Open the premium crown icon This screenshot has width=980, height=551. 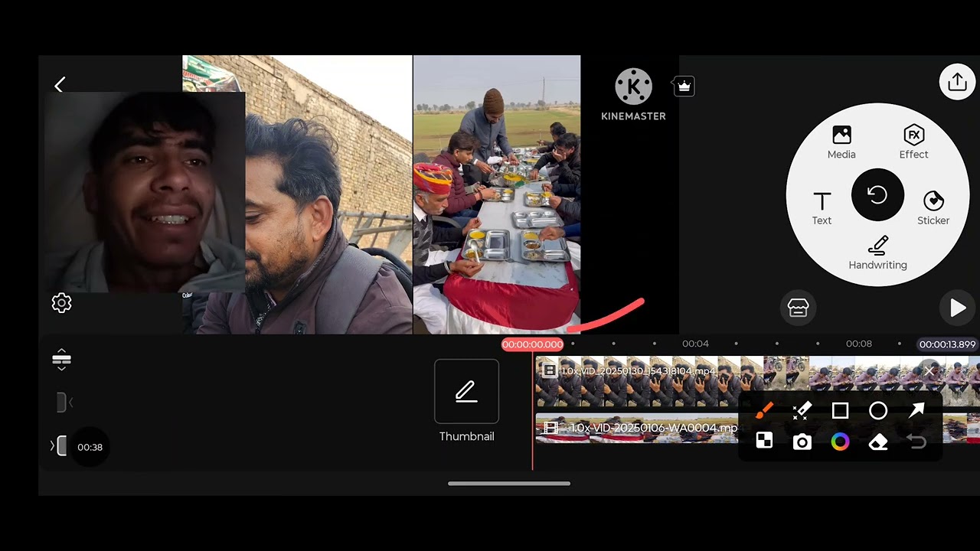coord(684,86)
